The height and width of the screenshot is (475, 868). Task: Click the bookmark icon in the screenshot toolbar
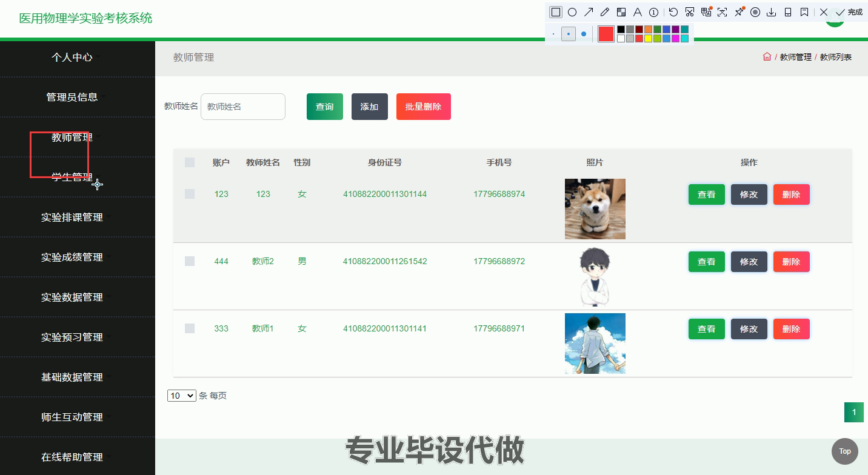click(x=804, y=12)
